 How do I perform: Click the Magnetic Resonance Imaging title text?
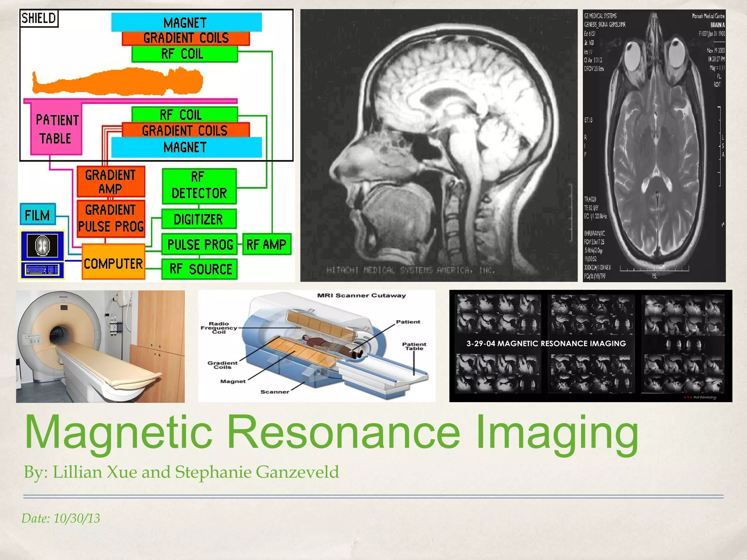[x=331, y=432]
